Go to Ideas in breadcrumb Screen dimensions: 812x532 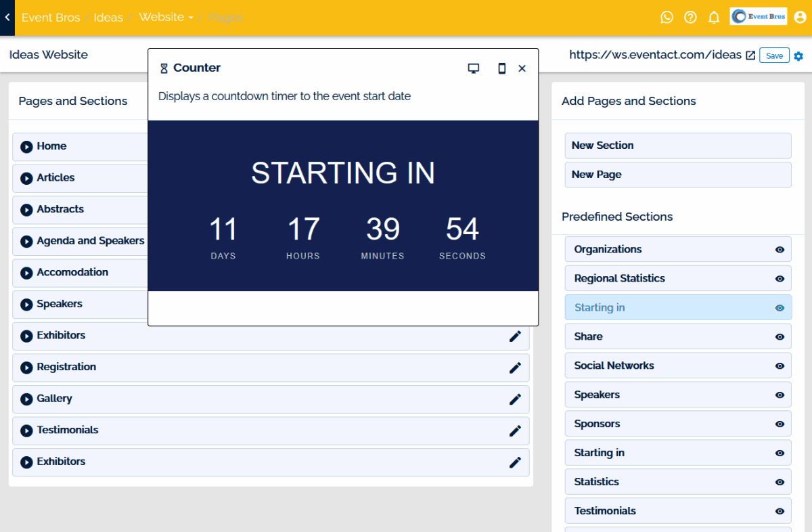point(108,18)
